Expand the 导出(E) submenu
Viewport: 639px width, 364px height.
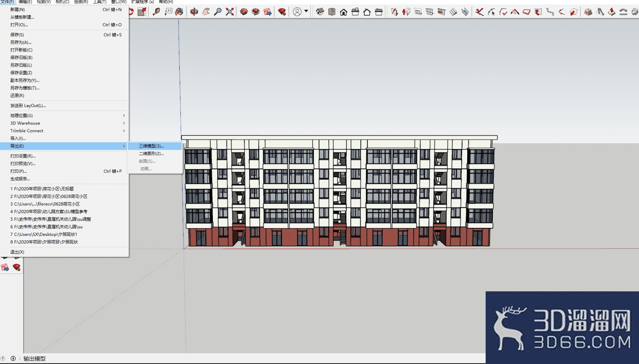coord(64,146)
